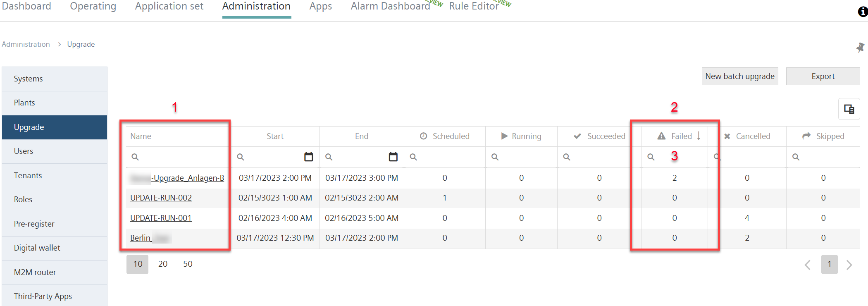The width and height of the screenshot is (868, 306).
Task: Click the Name filter input field
Action: tap(178, 157)
